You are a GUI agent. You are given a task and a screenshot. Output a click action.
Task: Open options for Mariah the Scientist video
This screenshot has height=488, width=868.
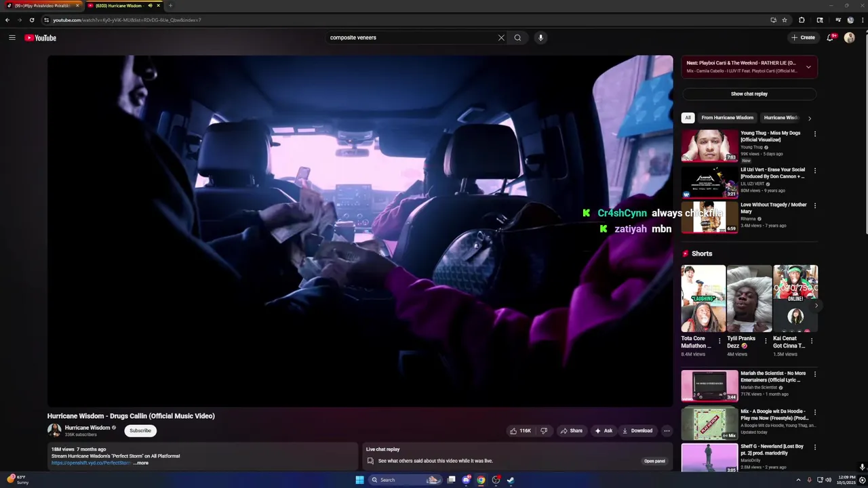tap(815, 374)
